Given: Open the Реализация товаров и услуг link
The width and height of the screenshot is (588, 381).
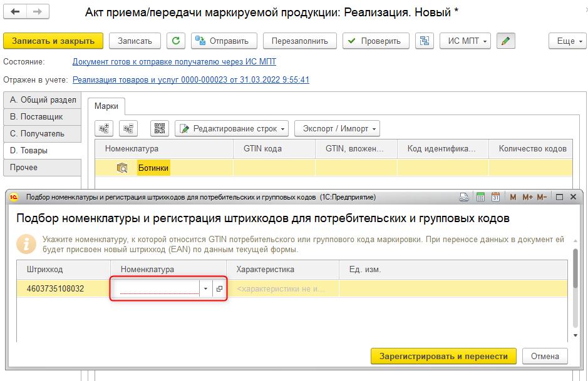Looking at the screenshot, I should click(191, 79).
